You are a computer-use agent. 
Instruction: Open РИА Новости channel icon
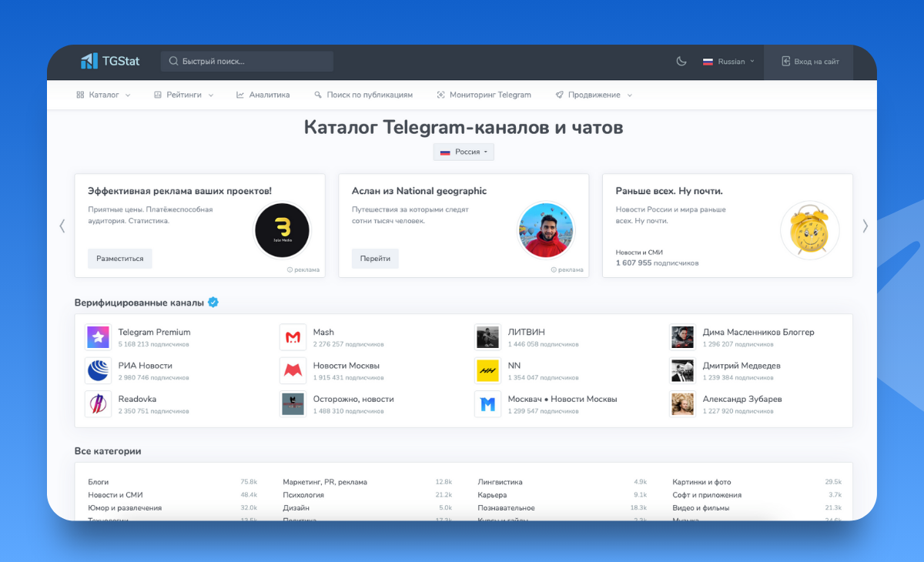click(99, 370)
